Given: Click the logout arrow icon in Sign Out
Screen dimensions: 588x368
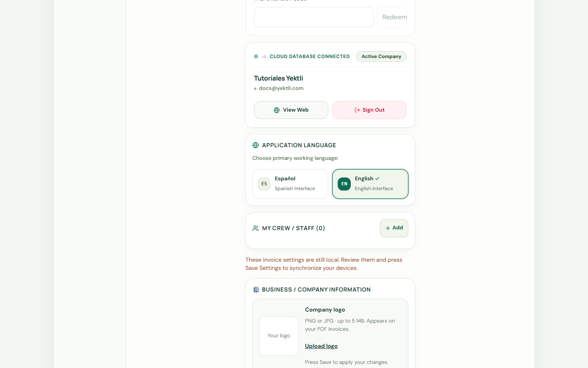Looking at the screenshot, I should (357, 110).
